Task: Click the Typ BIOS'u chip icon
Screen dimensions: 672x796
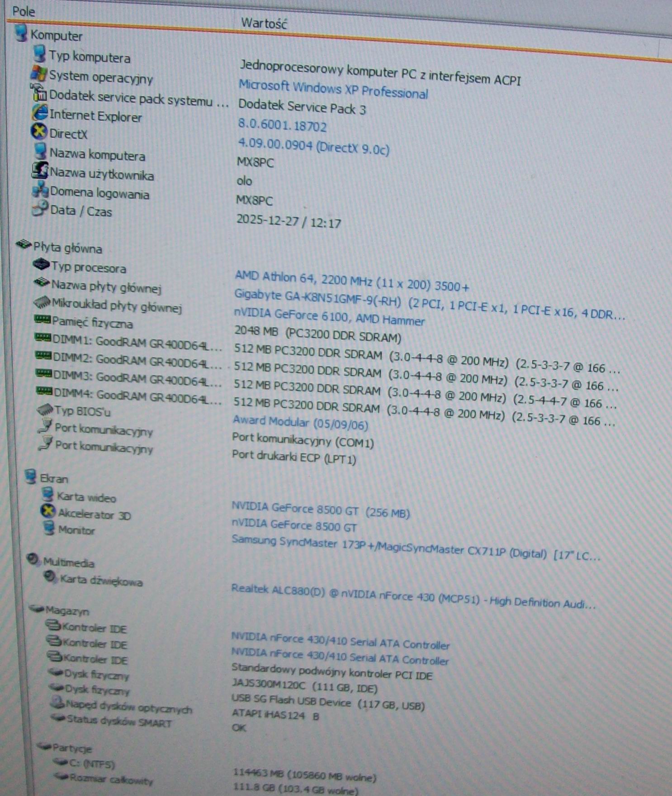Action: click(x=45, y=410)
